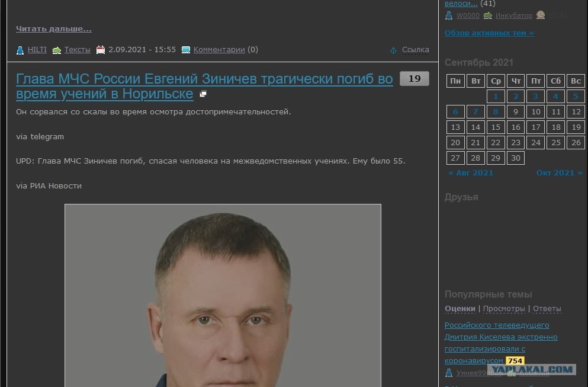The height and width of the screenshot is (387, 588).
Task: Switch popular topics to Оценки tab
Action: point(460,309)
